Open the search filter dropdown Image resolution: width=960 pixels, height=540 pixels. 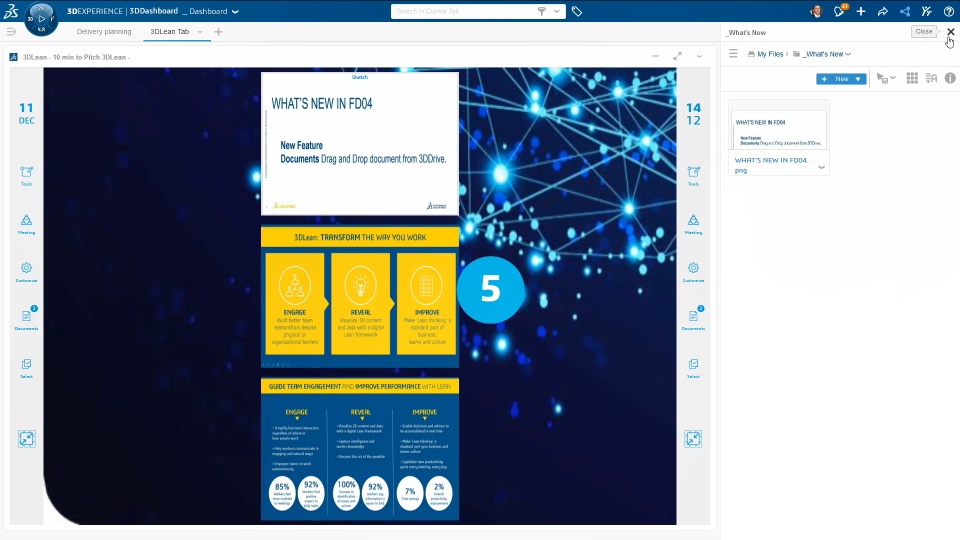(557, 11)
